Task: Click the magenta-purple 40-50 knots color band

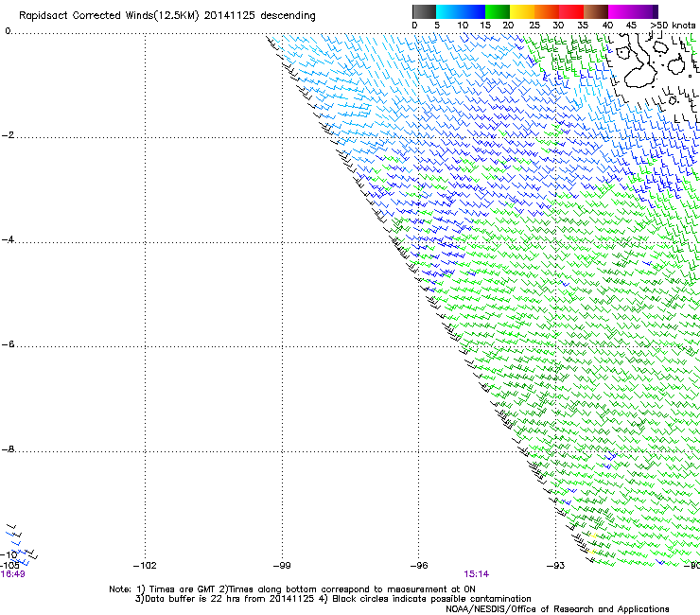Action: click(x=633, y=11)
